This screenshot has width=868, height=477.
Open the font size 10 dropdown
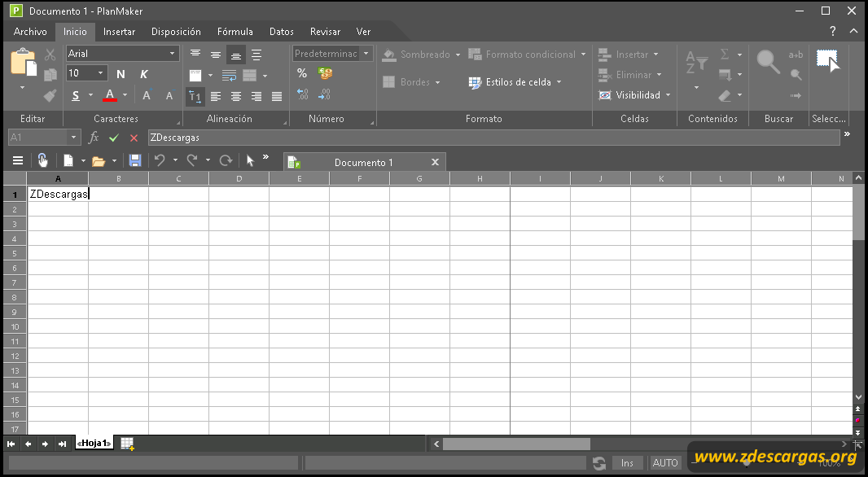(x=100, y=73)
